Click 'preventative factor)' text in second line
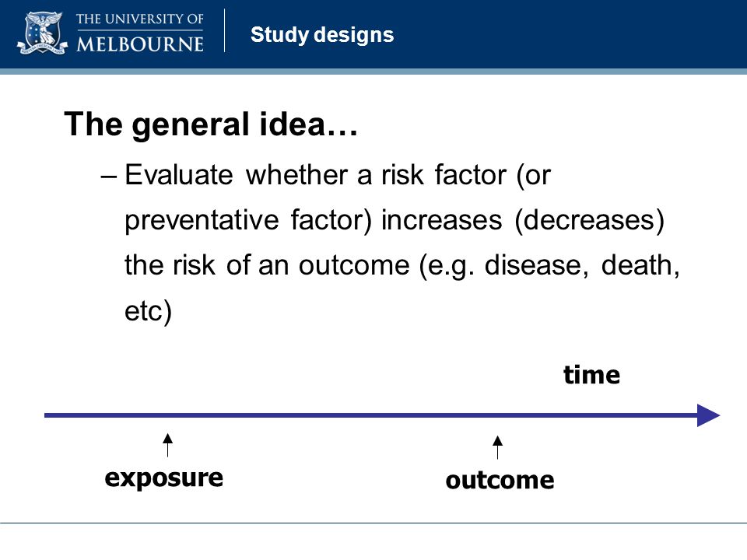The width and height of the screenshot is (747, 560). 247,220
